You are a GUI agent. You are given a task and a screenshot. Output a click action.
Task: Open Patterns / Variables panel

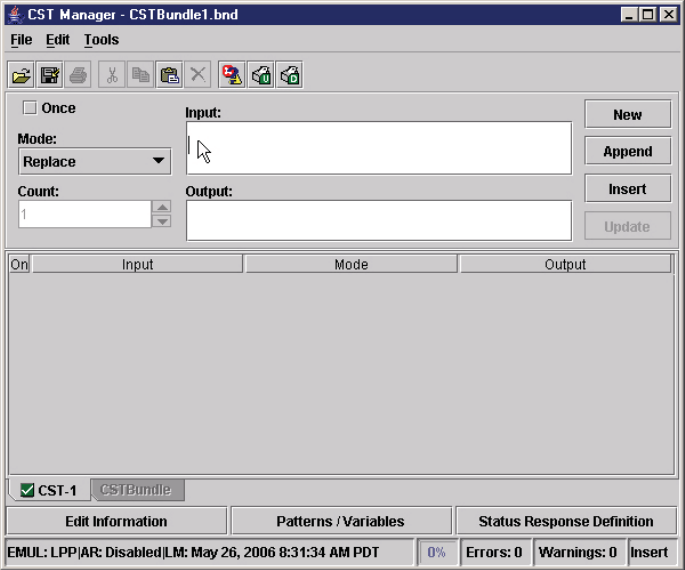(x=341, y=521)
